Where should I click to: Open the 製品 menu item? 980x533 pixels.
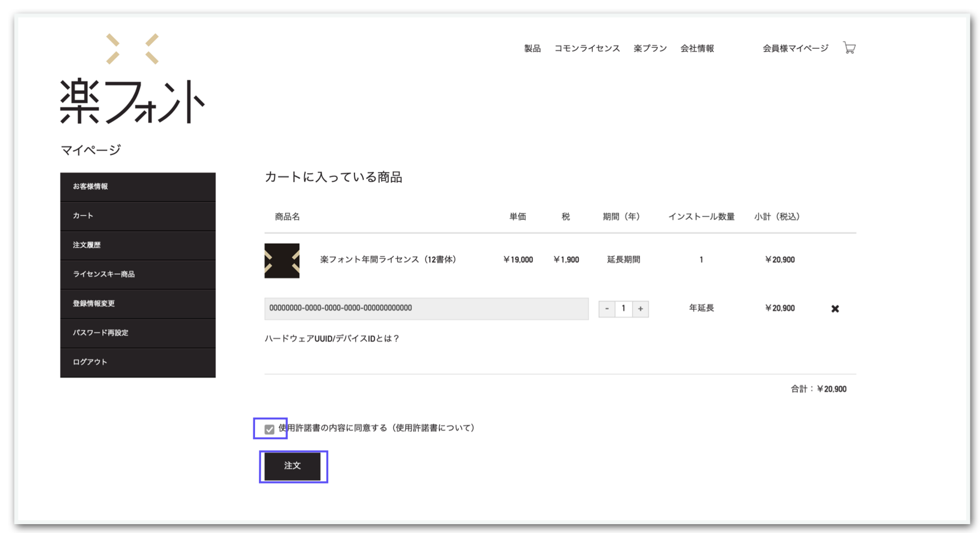pyautogui.click(x=532, y=48)
